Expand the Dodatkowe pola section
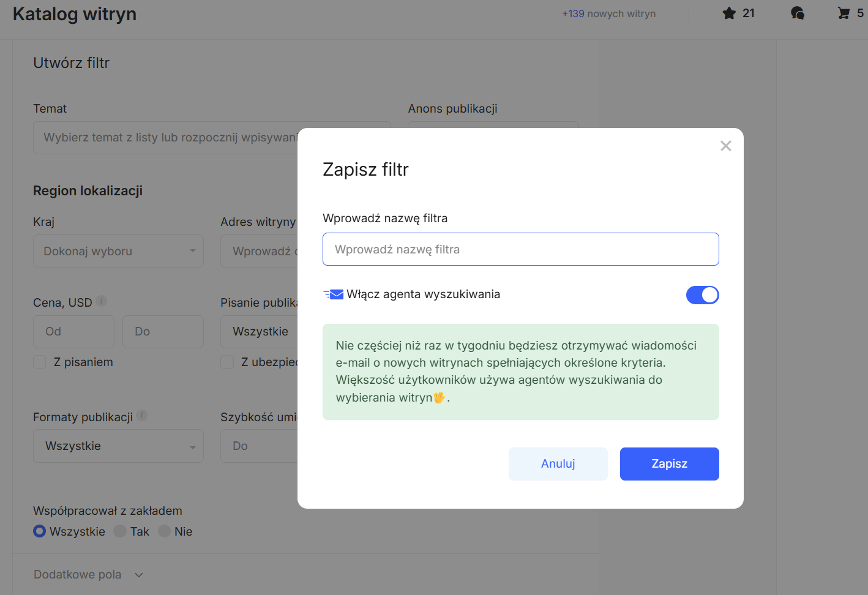Image resolution: width=868 pixels, height=595 pixels. tap(89, 575)
